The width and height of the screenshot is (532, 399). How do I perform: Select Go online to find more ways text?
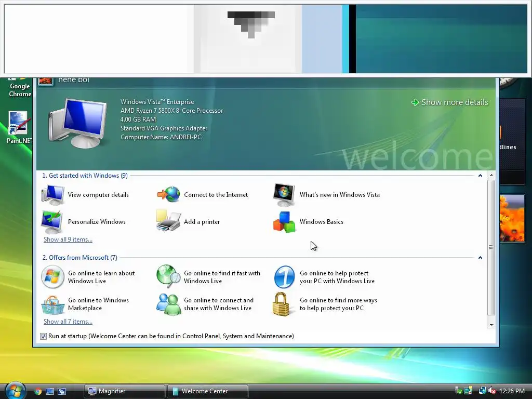pos(338,304)
